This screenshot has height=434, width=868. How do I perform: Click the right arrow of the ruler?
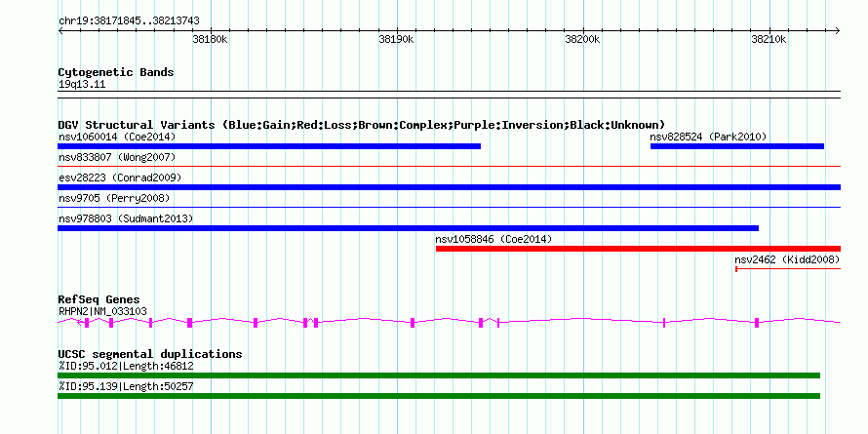click(x=838, y=30)
